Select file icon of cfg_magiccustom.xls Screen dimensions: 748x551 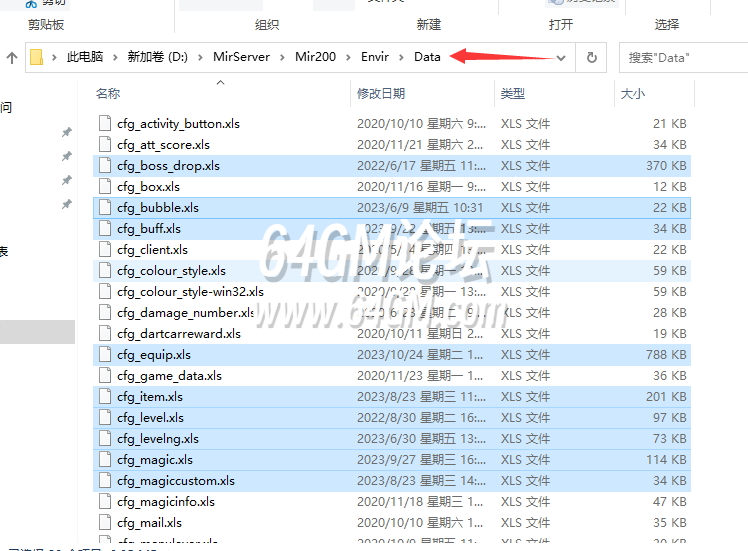105,480
